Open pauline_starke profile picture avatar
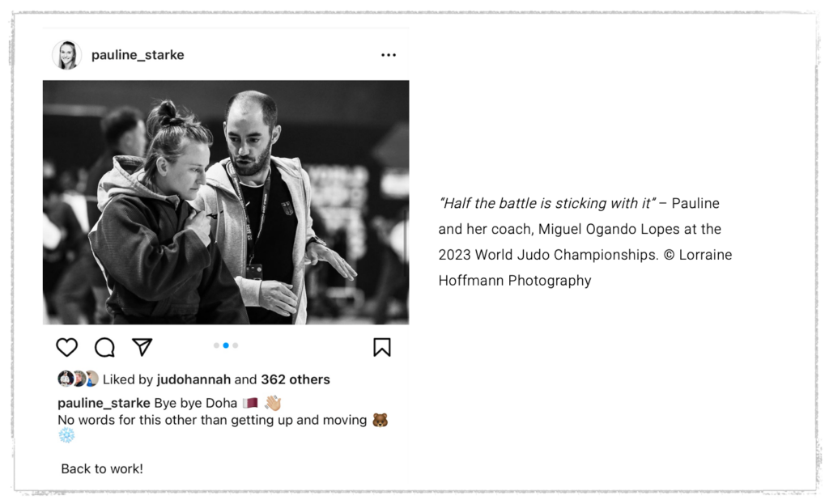The height and width of the screenshot is (504, 829). (x=67, y=55)
